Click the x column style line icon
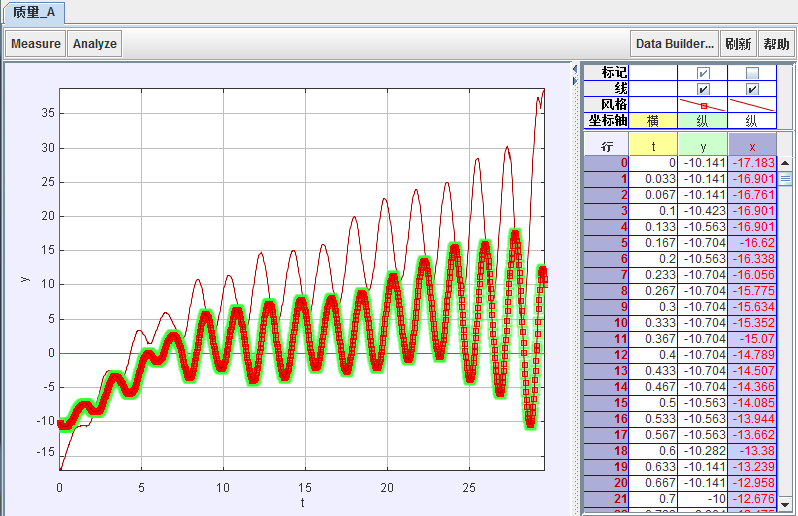This screenshot has height=516, width=798. pyautogui.click(x=752, y=104)
